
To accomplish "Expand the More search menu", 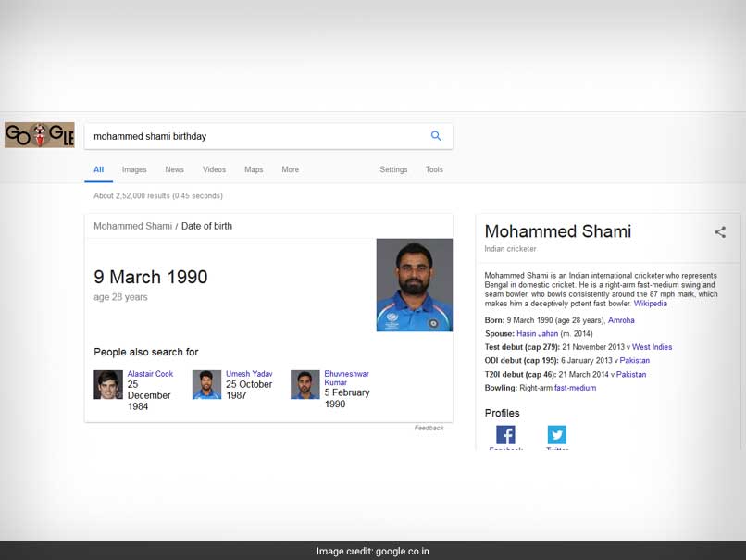I will pos(291,169).
